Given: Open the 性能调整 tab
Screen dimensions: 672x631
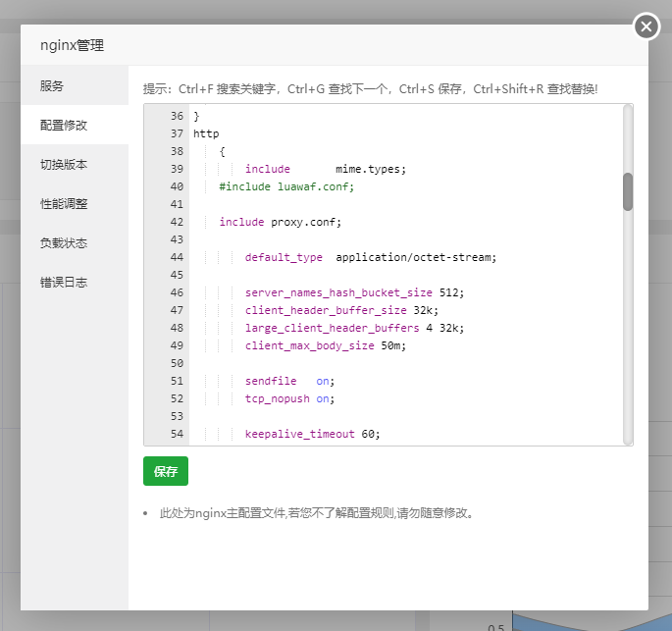Looking at the screenshot, I should 75,203.
